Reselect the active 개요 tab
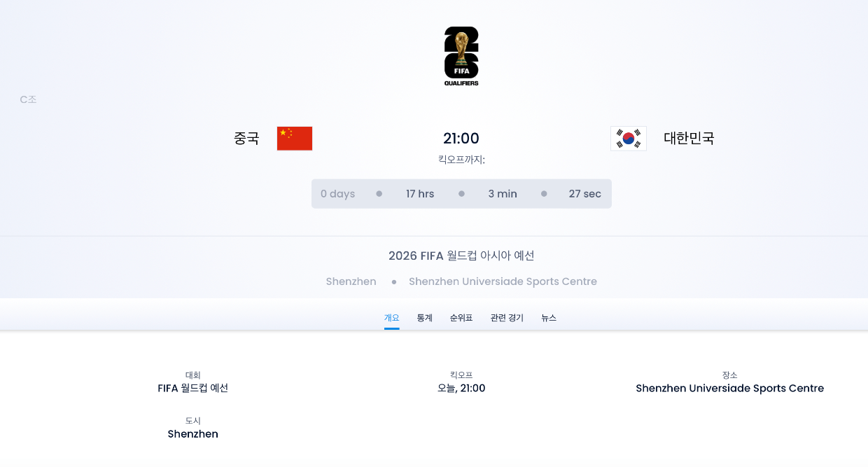This screenshot has height=467, width=868. pos(392,317)
